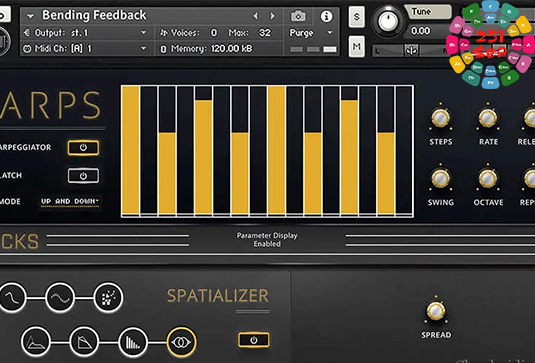Click the ninth arpeggiator step bar

(276, 150)
